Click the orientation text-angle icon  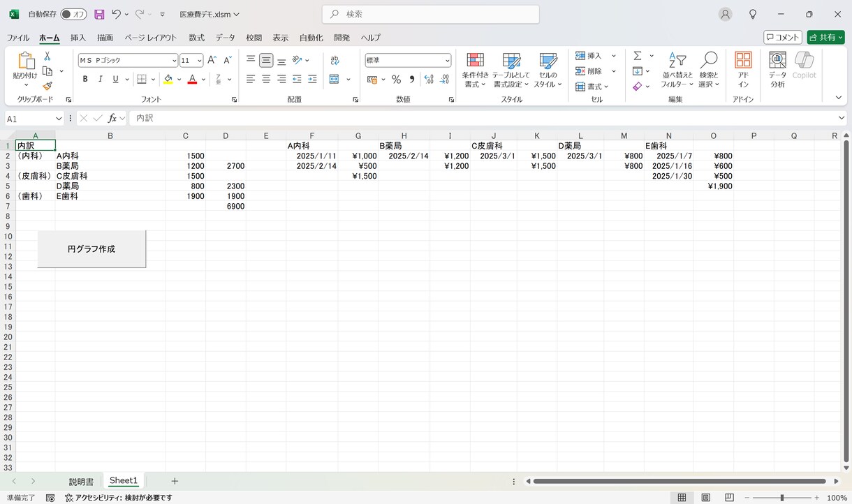click(x=298, y=61)
